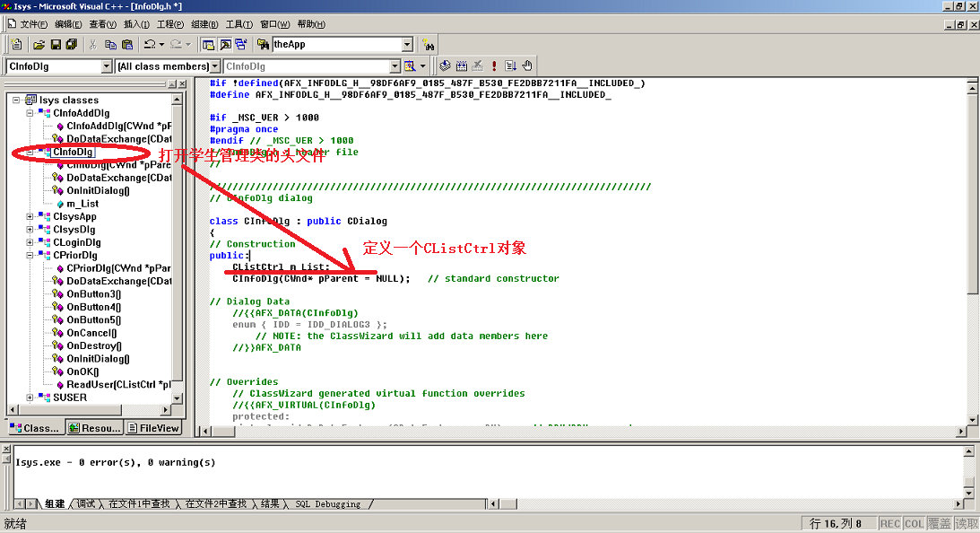Open the All class members filter dropdown
The height and width of the screenshot is (533, 980).
point(215,66)
